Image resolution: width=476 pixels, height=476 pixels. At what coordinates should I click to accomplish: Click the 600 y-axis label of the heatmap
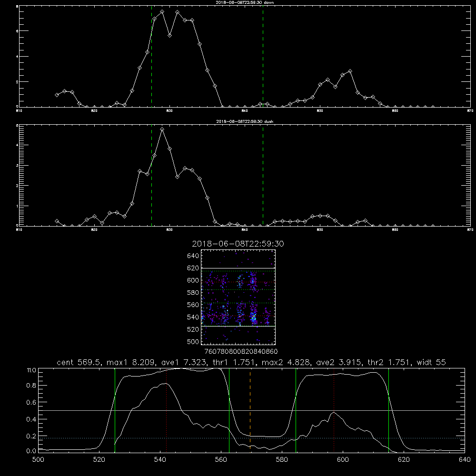click(x=193, y=280)
